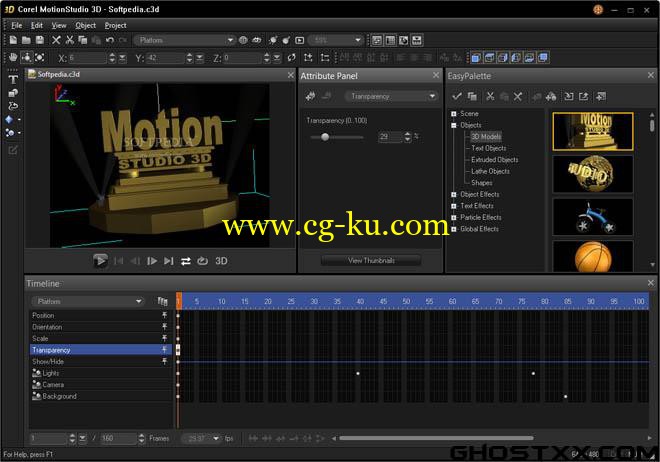Select the Insert Text tool
Screen dimensions: 660x462
(13, 80)
